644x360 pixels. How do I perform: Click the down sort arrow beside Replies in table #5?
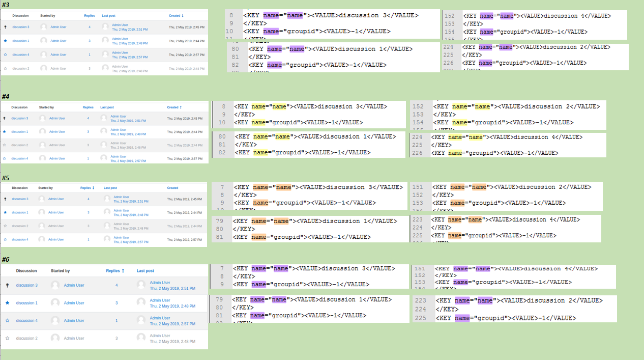(93, 188)
